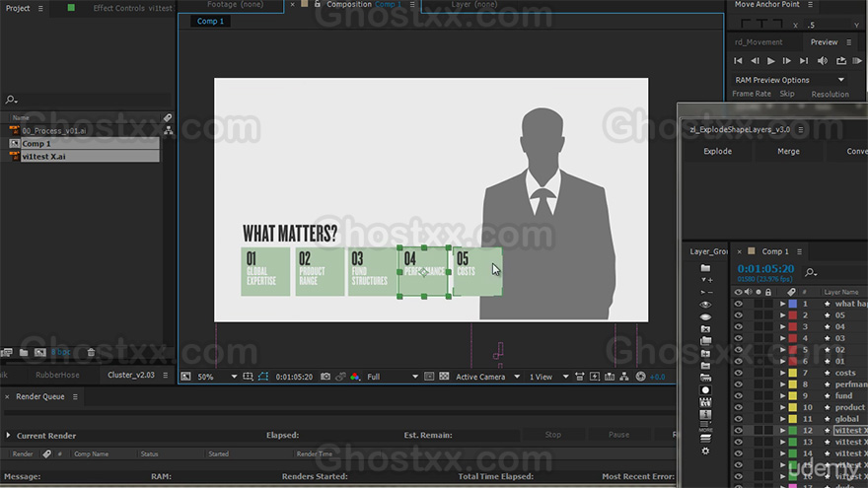Screen dimensions: 868x488
Task: Click layer 1 blue label color swatch
Action: point(793,304)
